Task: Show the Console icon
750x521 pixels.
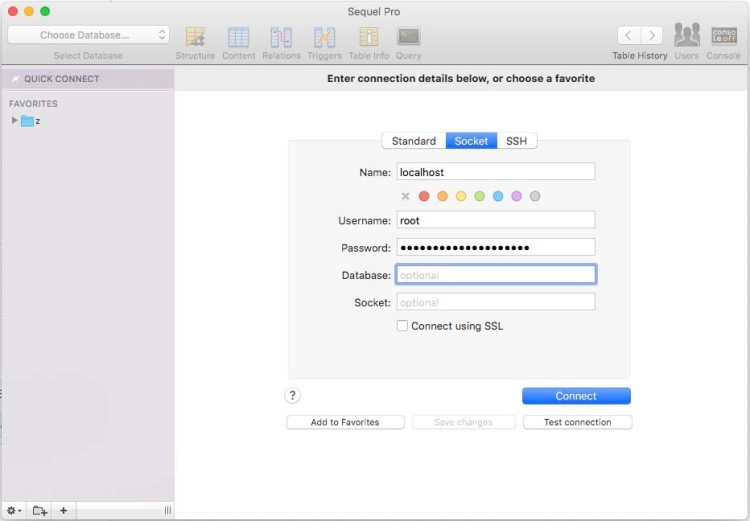Action: coord(724,36)
